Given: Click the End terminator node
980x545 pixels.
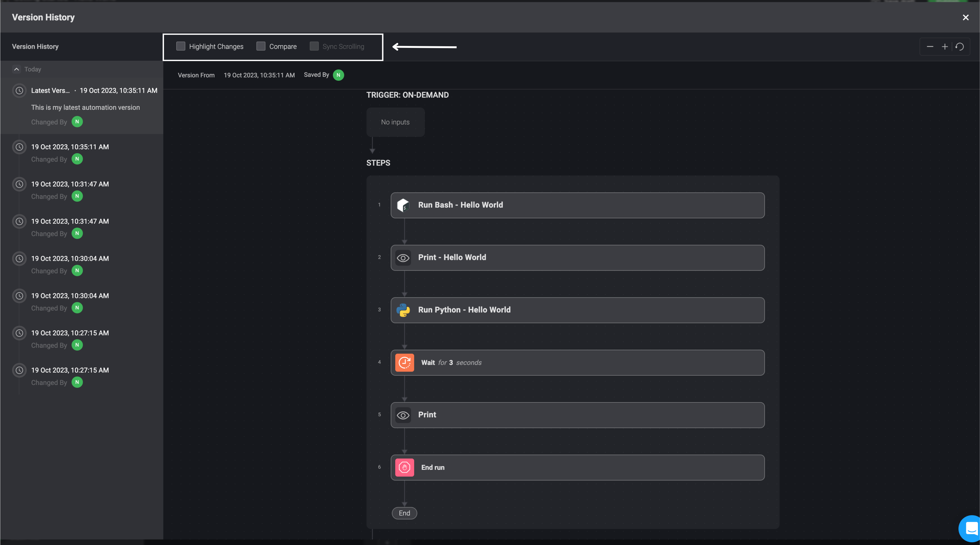Looking at the screenshot, I should (404, 513).
